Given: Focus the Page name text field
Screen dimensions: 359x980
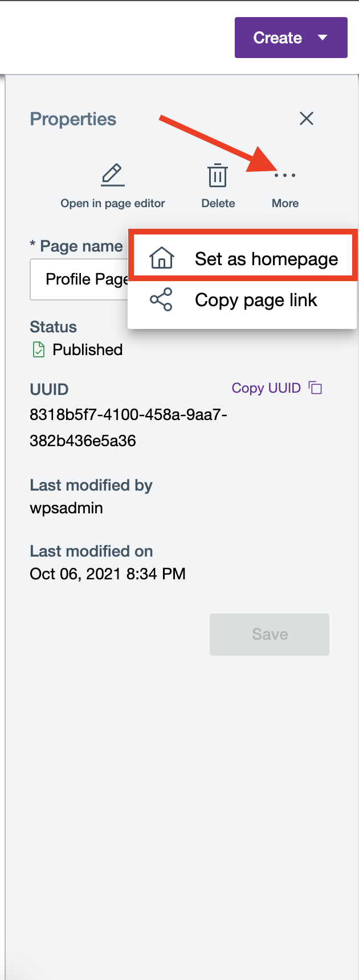Looking at the screenshot, I should point(80,279).
